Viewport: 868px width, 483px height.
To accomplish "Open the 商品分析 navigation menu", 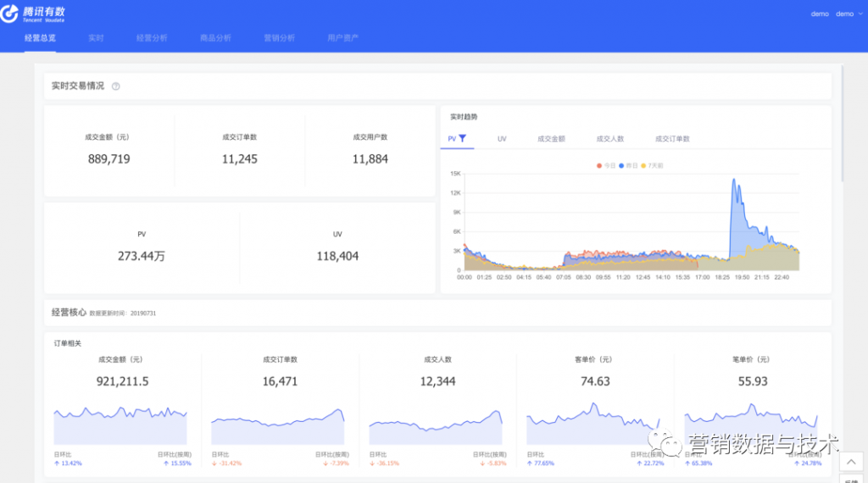I will tap(215, 38).
